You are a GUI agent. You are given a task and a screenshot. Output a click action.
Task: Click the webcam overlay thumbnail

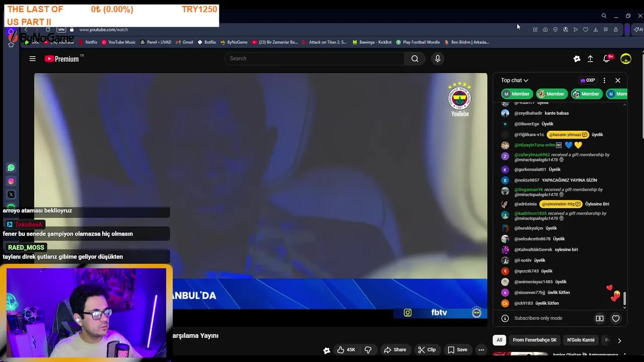[86, 313]
